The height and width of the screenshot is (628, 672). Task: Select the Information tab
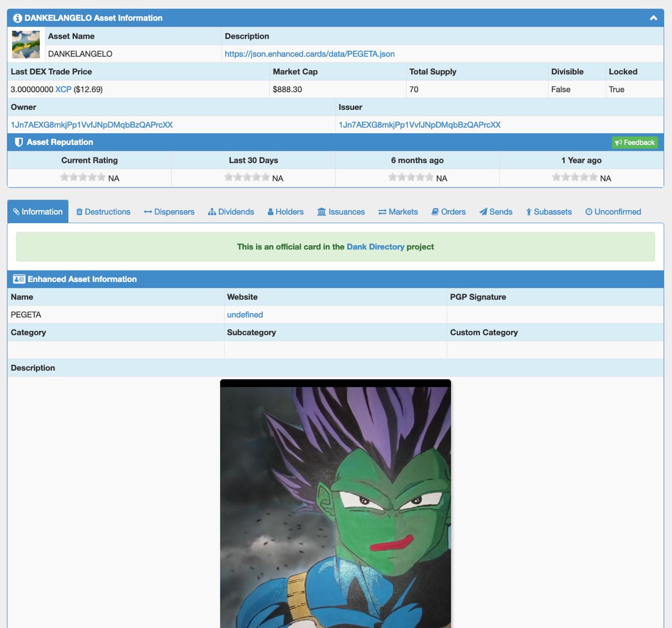(38, 212)
